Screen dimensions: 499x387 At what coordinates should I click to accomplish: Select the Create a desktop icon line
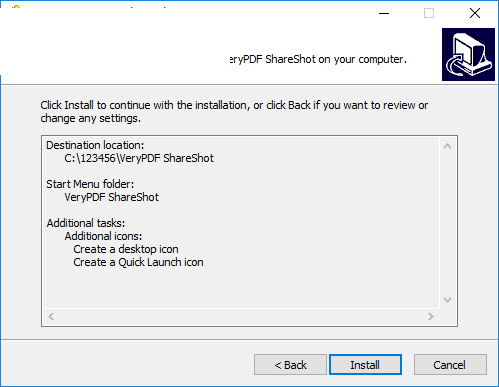click(126, 249)
